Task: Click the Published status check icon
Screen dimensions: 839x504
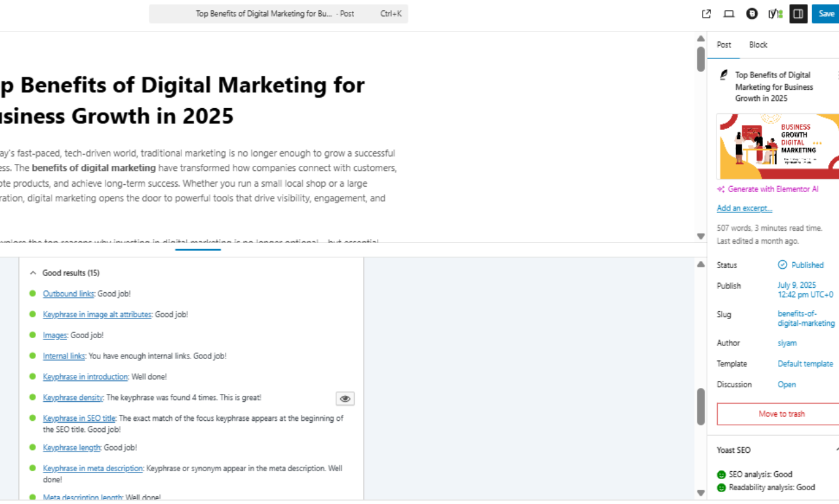Action: [x=782, y=265]
